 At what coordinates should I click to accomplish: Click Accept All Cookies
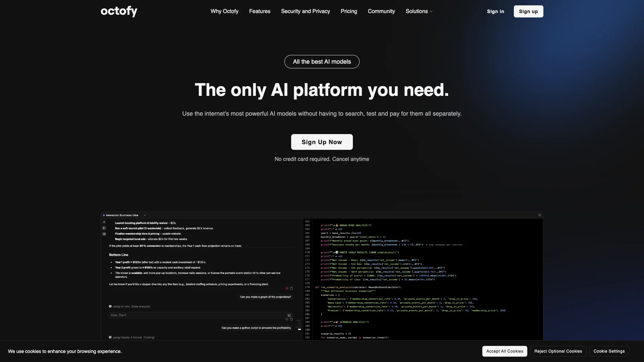[x=504, y=351]
